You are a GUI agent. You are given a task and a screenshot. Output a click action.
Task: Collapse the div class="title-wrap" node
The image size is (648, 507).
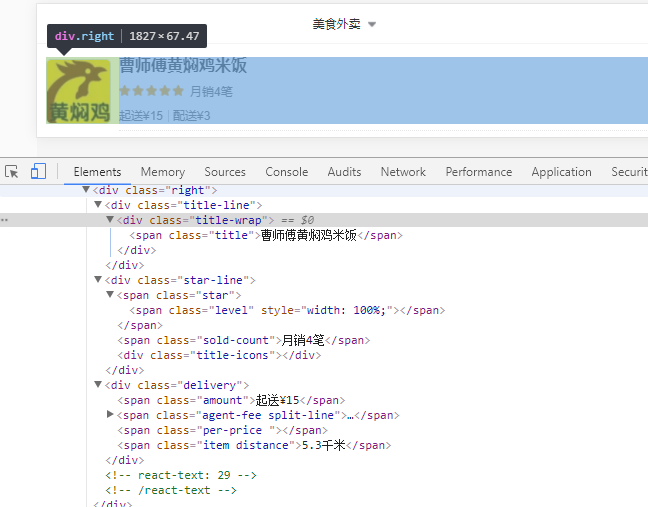point(110,219)
